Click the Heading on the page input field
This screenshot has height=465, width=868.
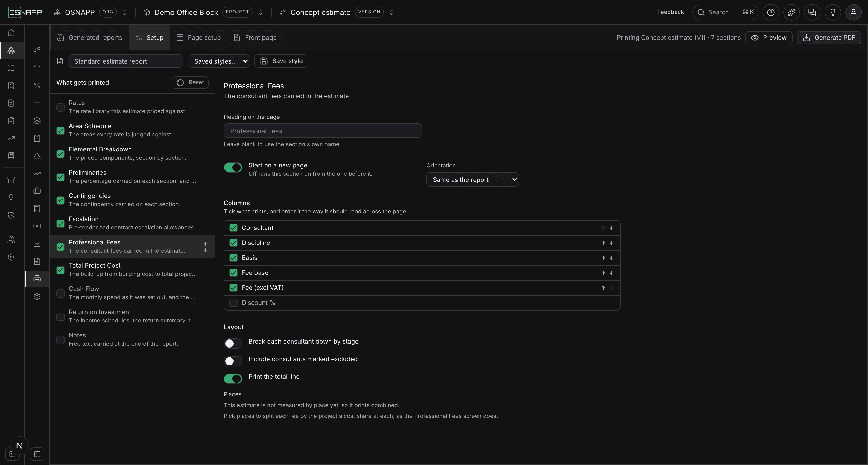(322, 131)
